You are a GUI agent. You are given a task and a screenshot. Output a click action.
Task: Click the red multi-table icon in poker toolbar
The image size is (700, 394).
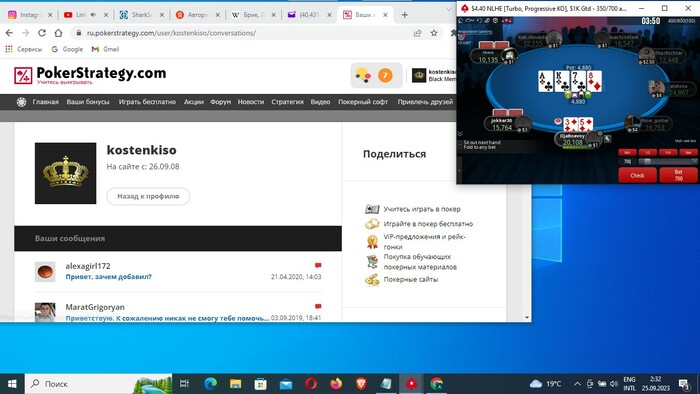[507, 21]
